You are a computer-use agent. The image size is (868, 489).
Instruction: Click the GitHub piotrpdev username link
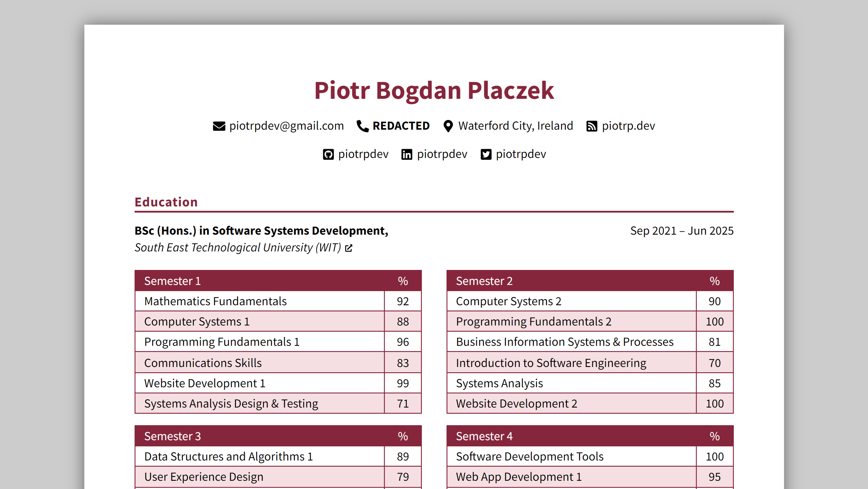point(363,154)
